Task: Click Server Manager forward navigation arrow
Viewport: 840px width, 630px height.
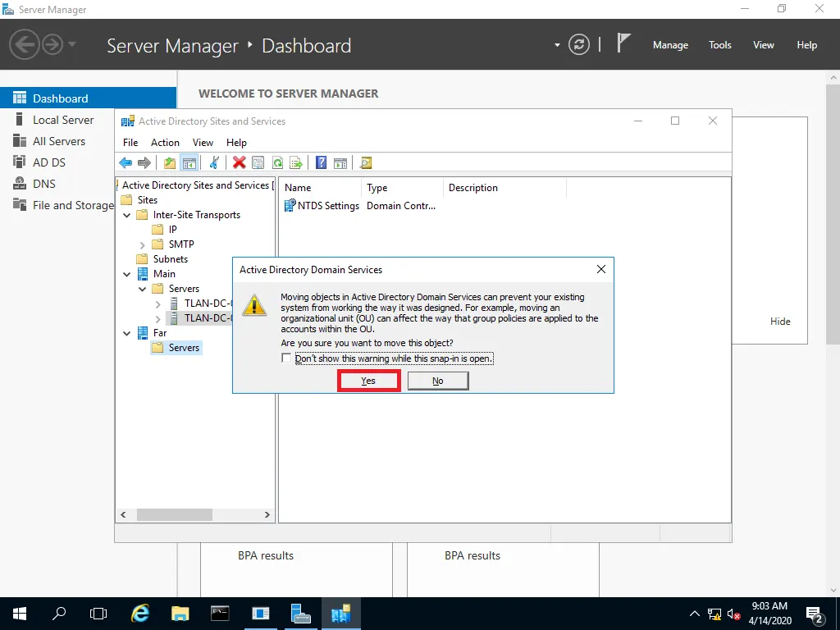Action: point(52,44)
